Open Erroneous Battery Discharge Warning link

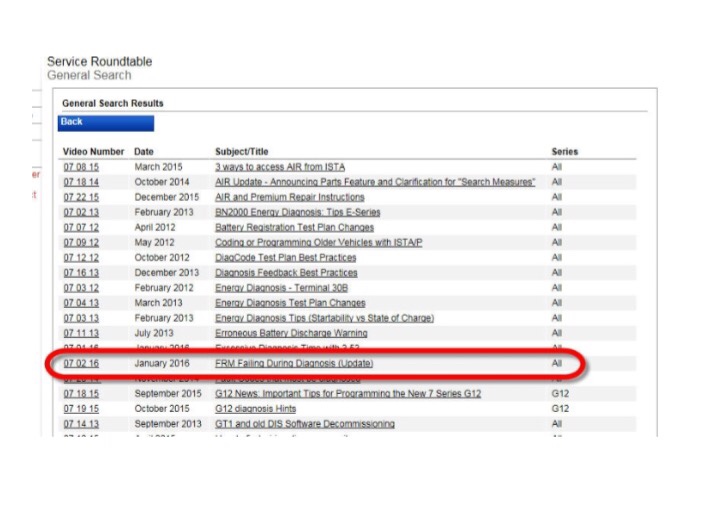pos(286,332)
